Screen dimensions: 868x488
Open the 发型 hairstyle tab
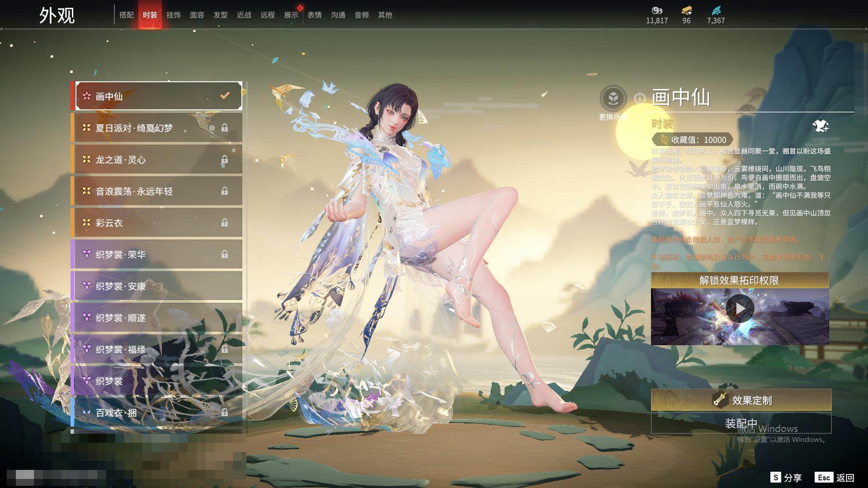coord(221,15)
